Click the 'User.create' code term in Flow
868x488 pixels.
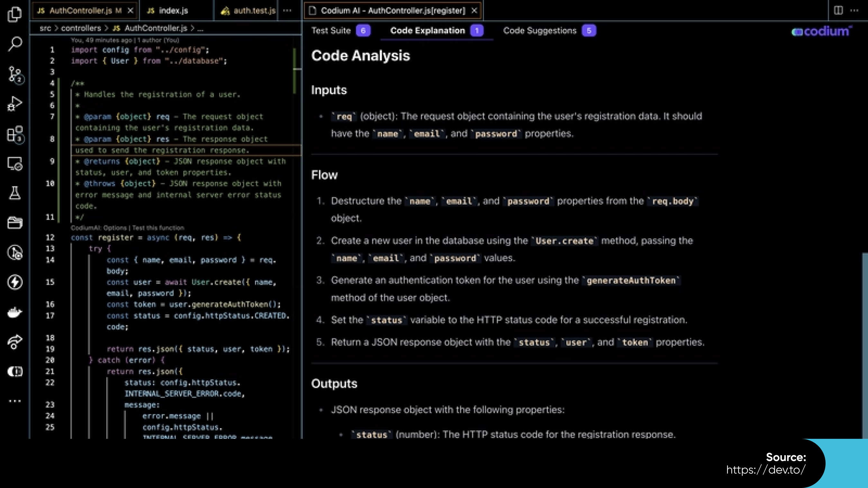click(565, 241)
